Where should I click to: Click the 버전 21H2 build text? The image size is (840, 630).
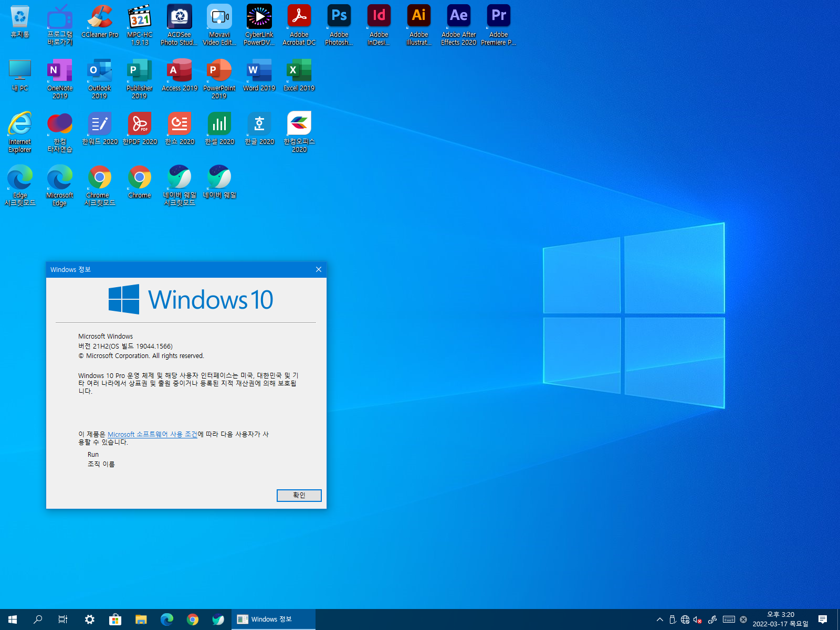coord(125,346)
